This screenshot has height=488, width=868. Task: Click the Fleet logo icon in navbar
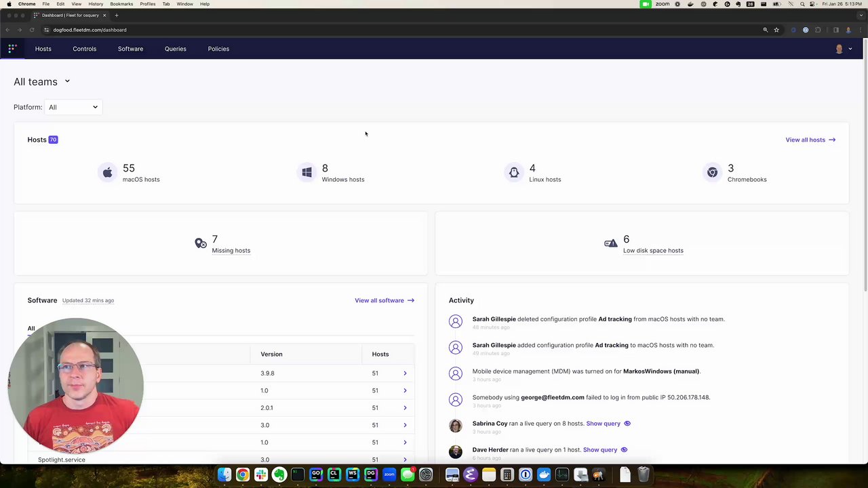12,49
